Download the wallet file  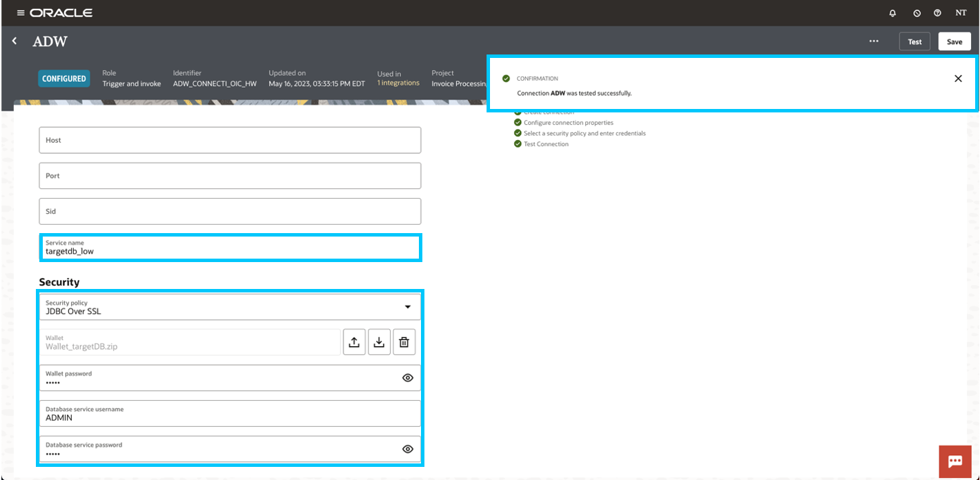(379, 342)
